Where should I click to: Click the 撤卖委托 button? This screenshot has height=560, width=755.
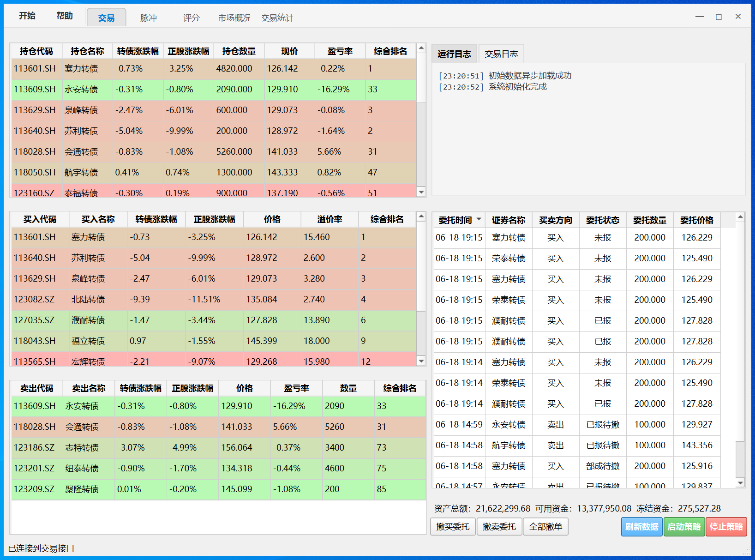click(x=499, y=527)
